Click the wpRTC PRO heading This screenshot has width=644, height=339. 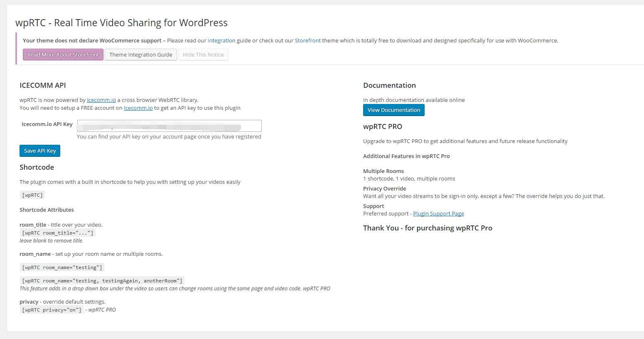tap(383, 126)
